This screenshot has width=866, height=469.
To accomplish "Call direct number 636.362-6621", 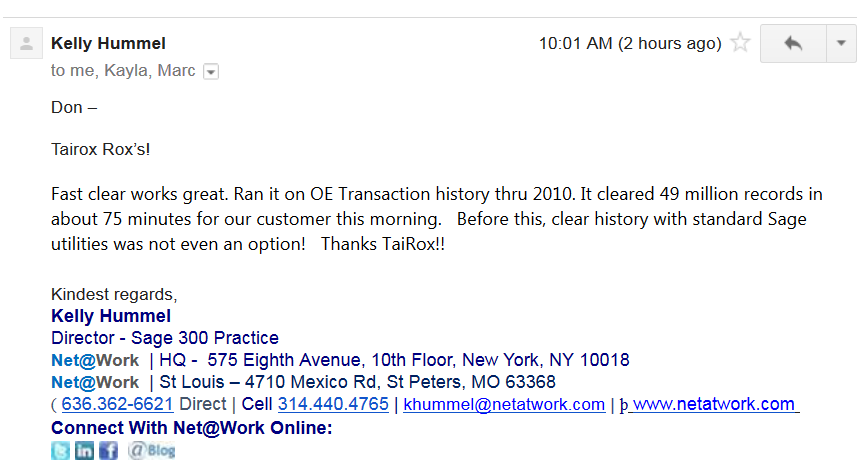I will 117,404.
